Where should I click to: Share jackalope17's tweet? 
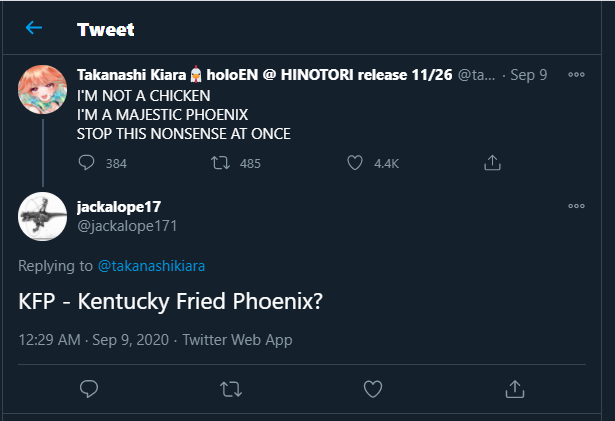pyautogui.click(x=514, y=388)
